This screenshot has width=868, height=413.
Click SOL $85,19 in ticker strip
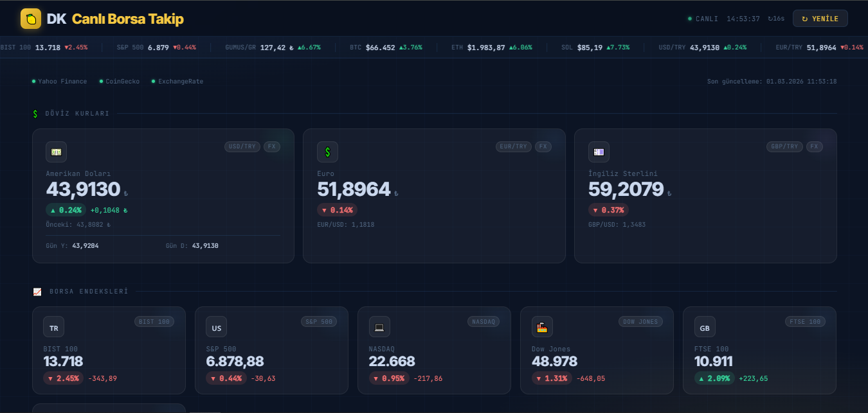point(595,48)
